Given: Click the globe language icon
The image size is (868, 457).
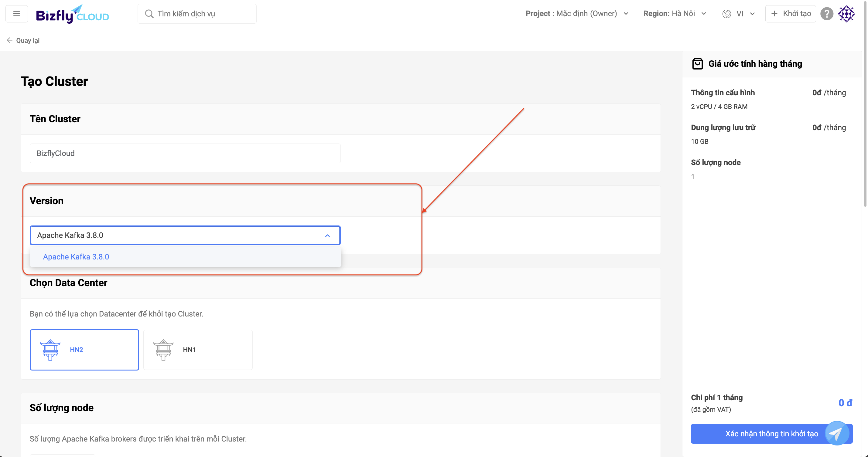Looking at the screenshot, I should click(727, 14).
